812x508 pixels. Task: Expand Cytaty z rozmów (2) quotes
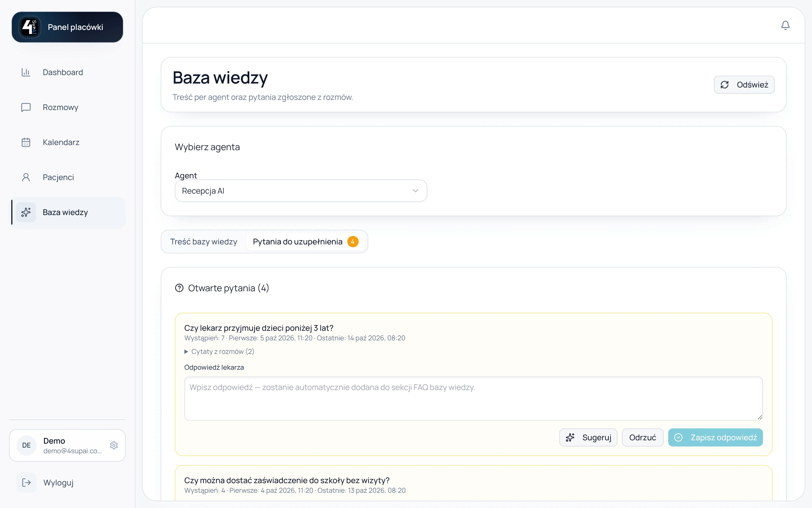[219, 351]
